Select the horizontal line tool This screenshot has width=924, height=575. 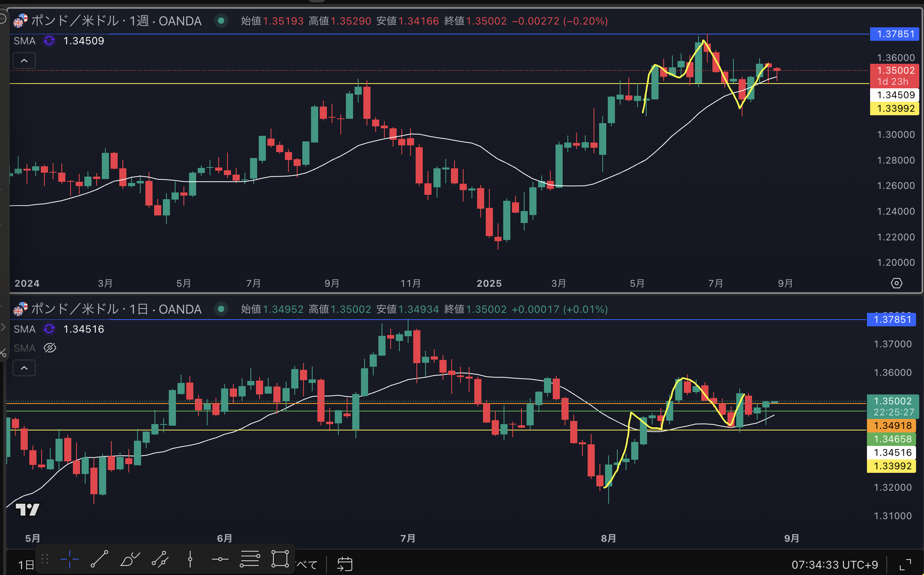220,559
